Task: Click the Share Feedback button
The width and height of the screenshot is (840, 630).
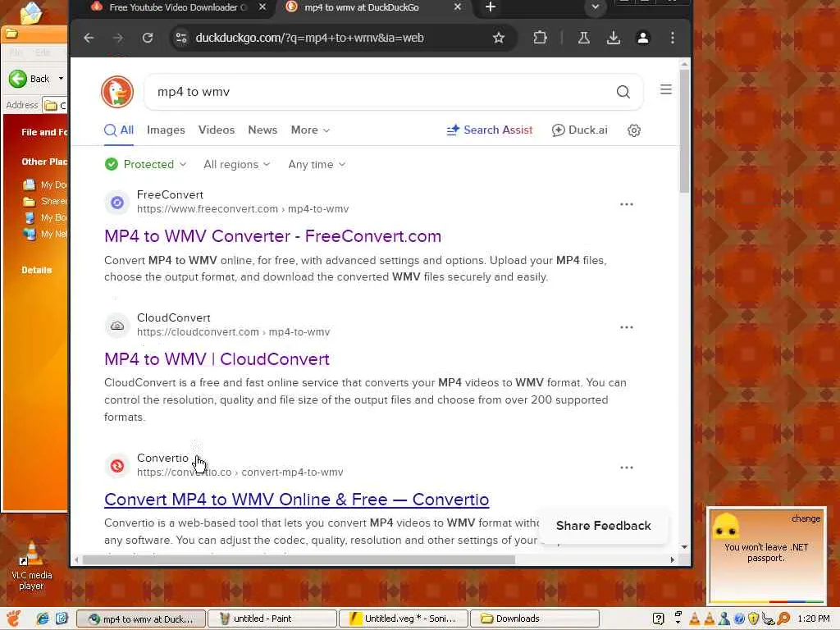Action: tap(603, 526)
